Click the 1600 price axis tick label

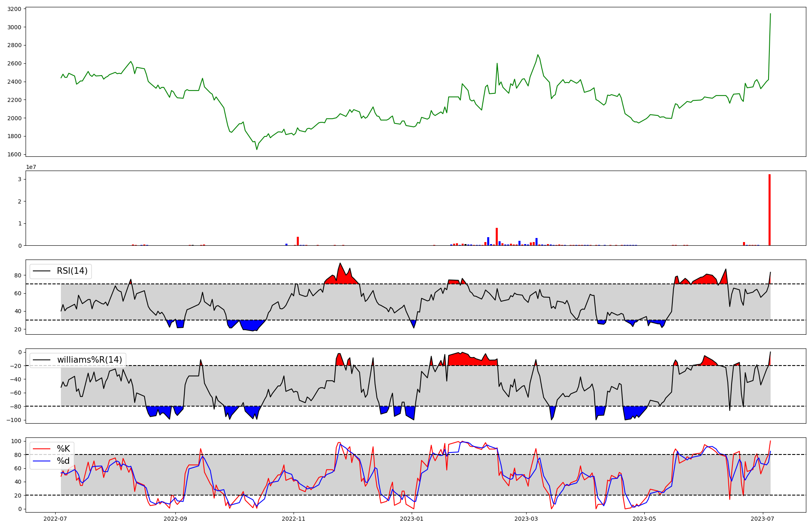(15, 154)
